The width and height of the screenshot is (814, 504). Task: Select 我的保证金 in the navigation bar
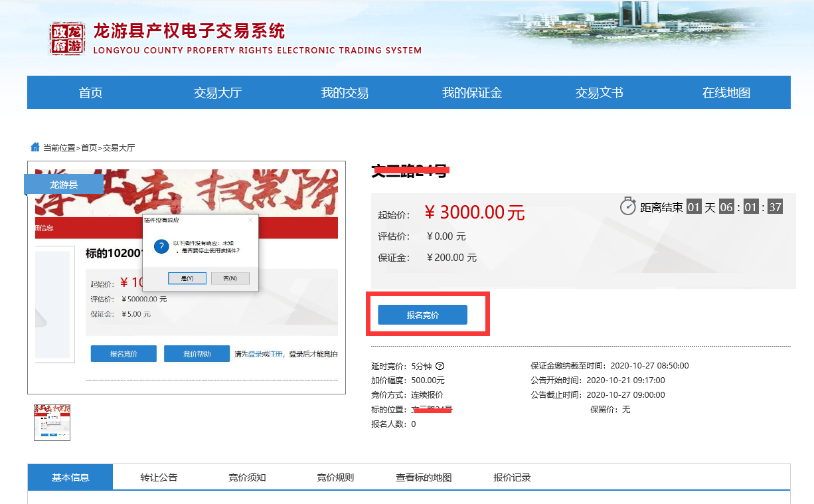471,93
